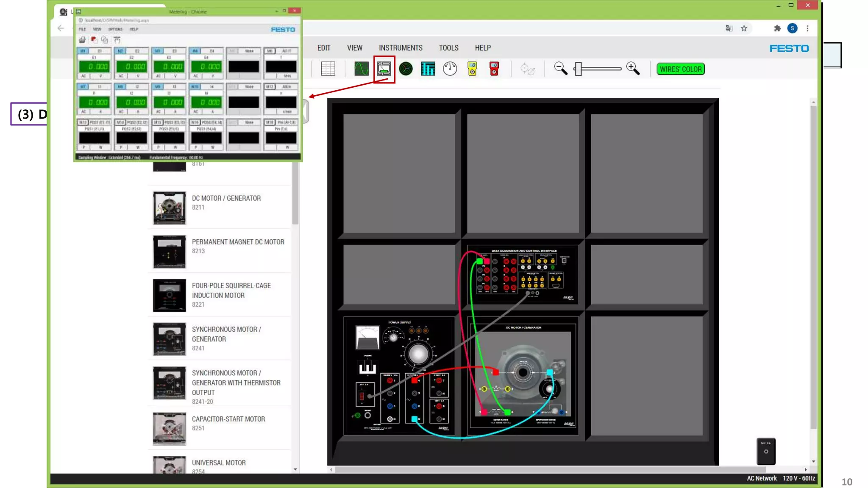Click the zoom in magnifier icon

tap(633, 69)
